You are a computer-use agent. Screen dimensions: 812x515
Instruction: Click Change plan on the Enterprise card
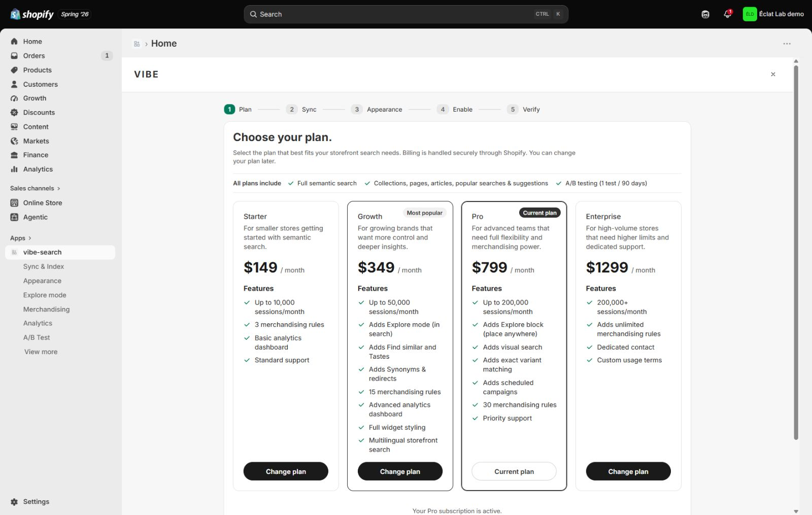628,471
